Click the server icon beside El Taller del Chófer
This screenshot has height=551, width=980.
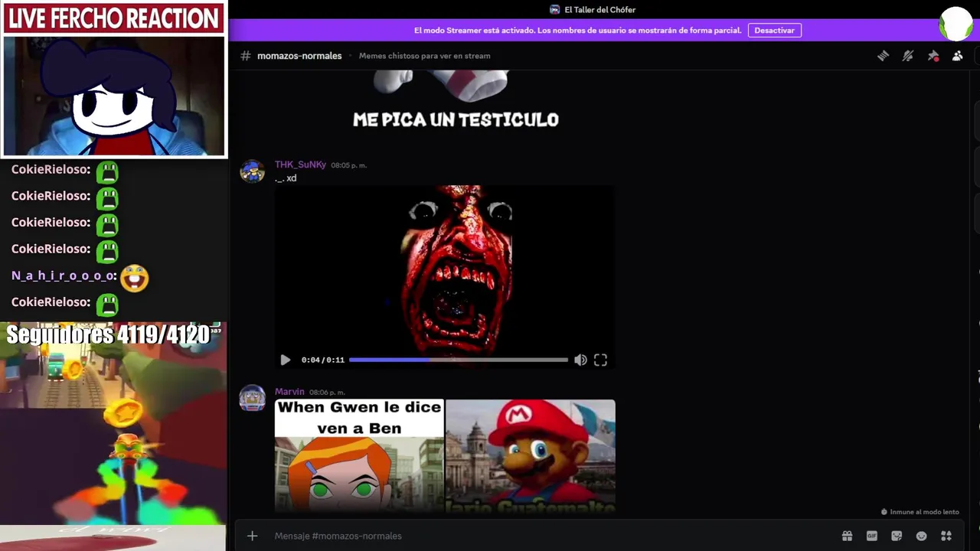[555, 10]
